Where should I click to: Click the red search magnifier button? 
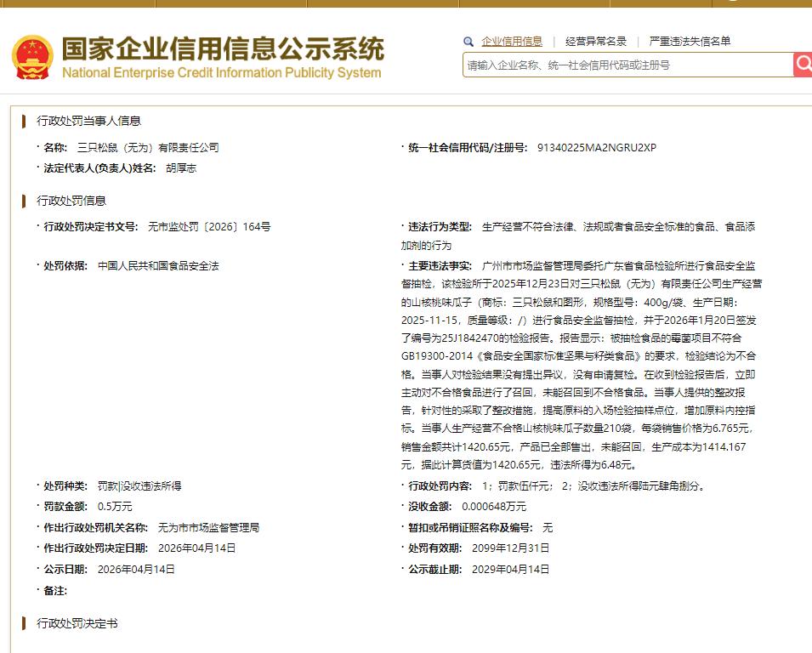[x=803, y=65]
